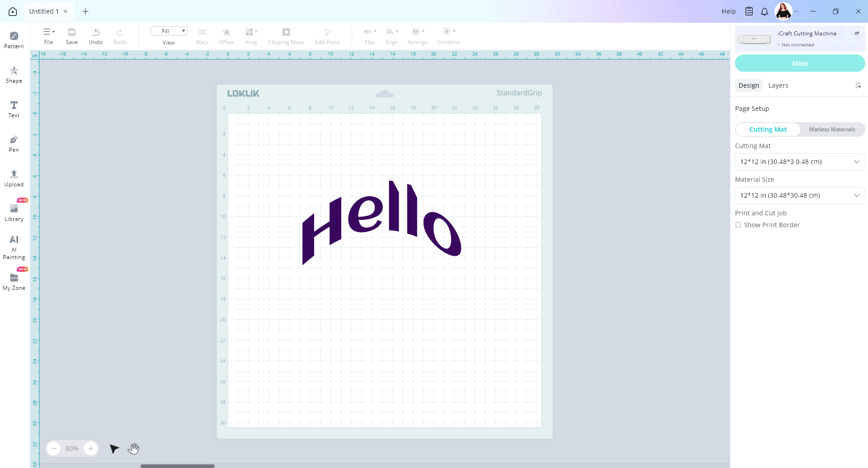Select the Shape tool
Screen dimensions: 868x468
[x=14, y=75]
